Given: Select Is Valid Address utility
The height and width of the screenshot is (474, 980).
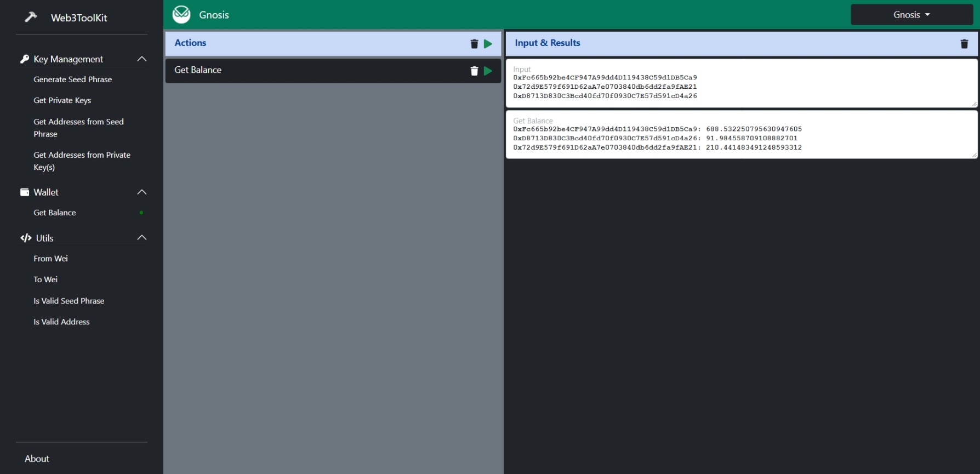Looking at the screenshot, I should 61,322.
